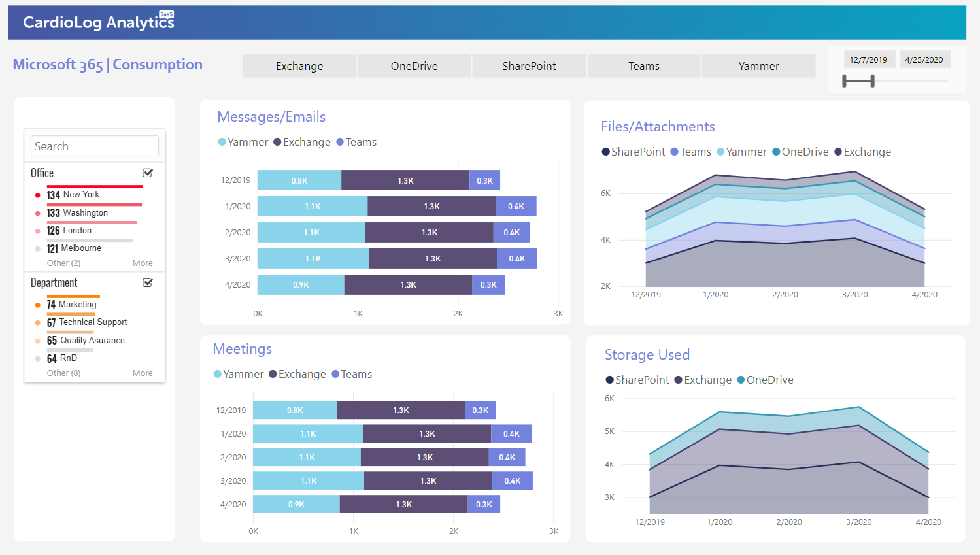Click the Microsoft 365 | Consumption heading
The image size is (980, 555).
pos(108,65)
